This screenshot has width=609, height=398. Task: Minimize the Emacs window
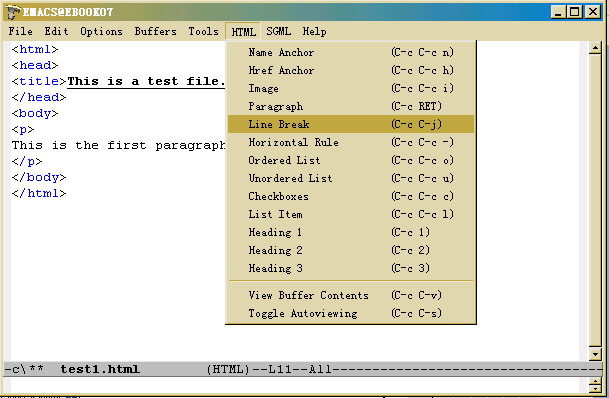tap(558, 12)
